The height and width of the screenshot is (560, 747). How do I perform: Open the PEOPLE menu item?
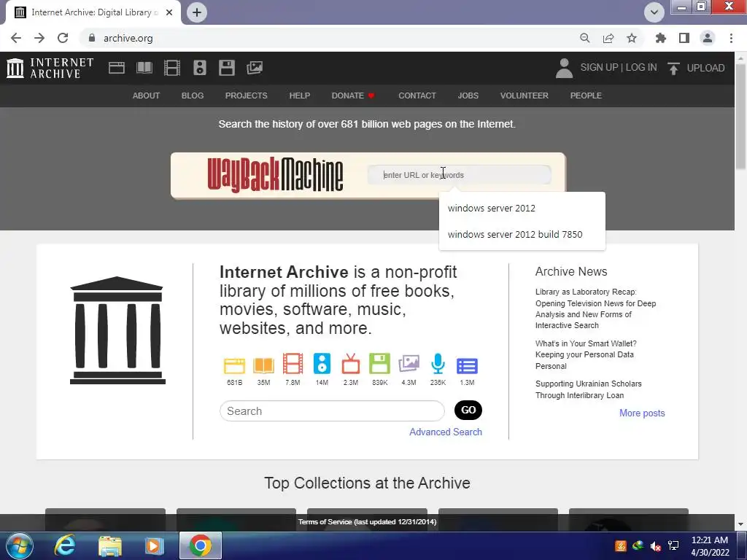click(x=586, y=96)
